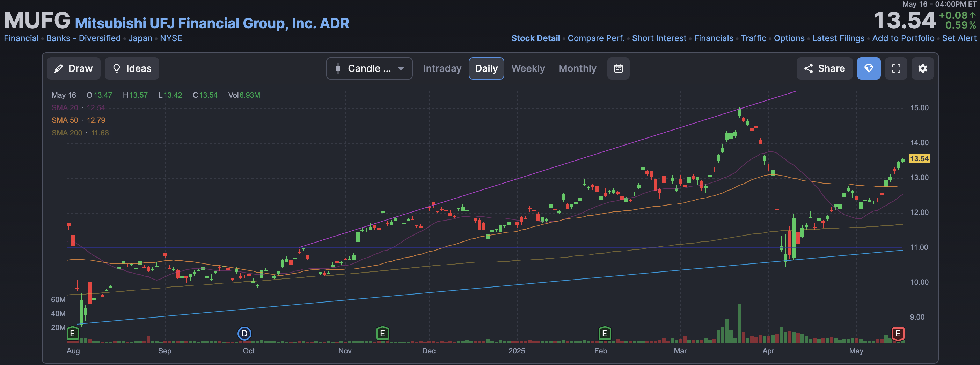
Task: Open the NYSE exchange link
Action: click(171, 38)
